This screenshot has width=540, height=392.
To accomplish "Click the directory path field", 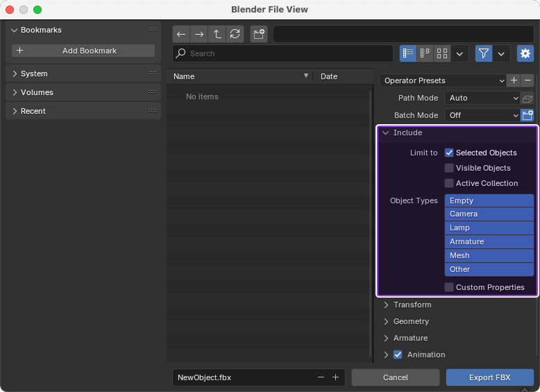I will (x=404, y=34).
